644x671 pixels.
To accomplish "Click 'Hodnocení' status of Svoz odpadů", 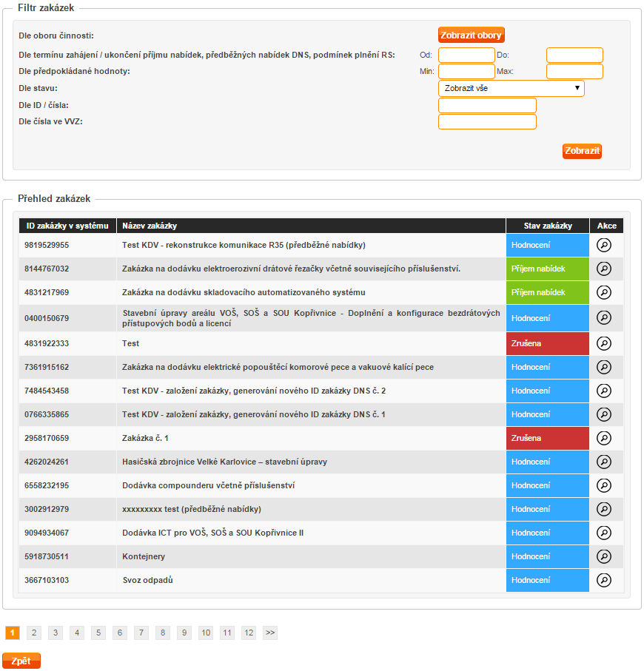I will coord(548,580).
